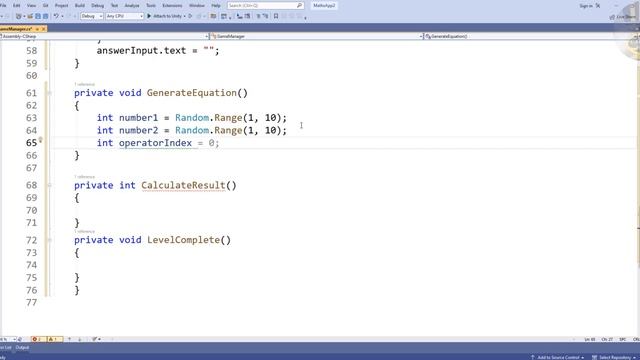
Task: Go to previous issue arrow
Action: (x=69, y=339)
